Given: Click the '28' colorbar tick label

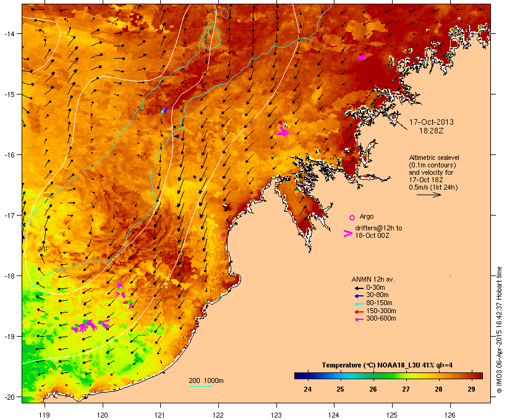Looking at the screenshot, I should [438, 389].
